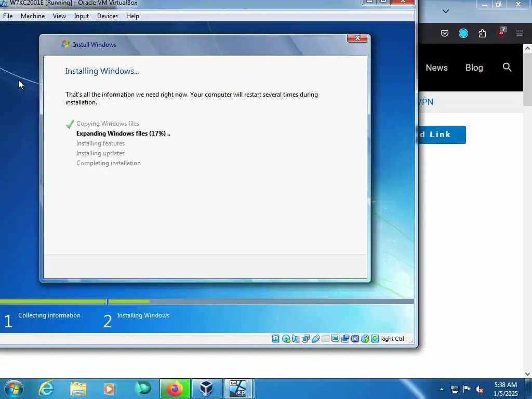Screen dimensions: 532x399
Task: Click the network tray icon
Action: (454, 389)
